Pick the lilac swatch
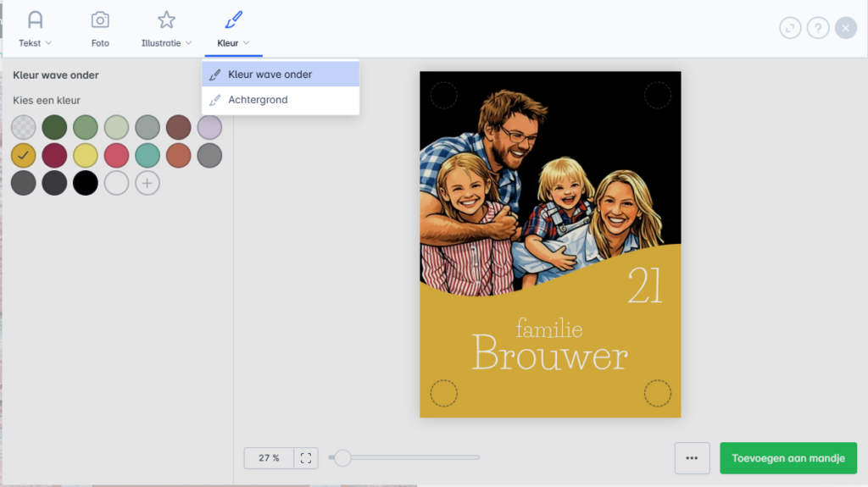Viewport: 868px width, 487px height. 209,127
